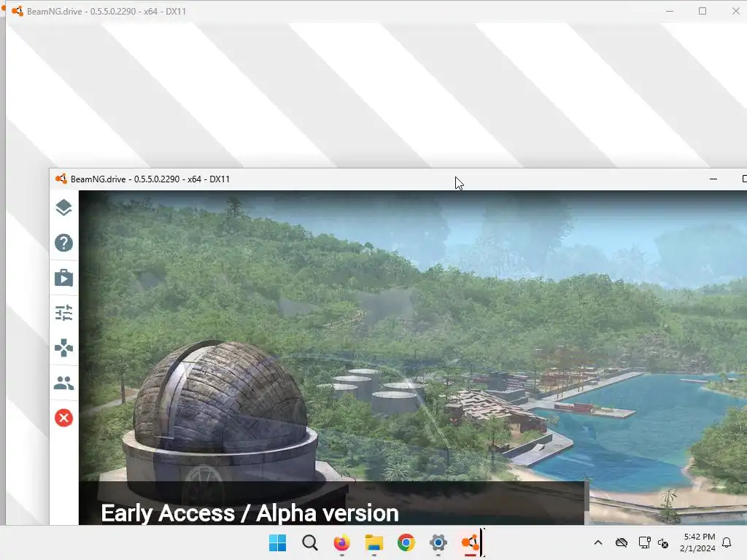Screen dimensions: 747x560
Task: Click the cloud sync tray icon
Action: point(622,542)
